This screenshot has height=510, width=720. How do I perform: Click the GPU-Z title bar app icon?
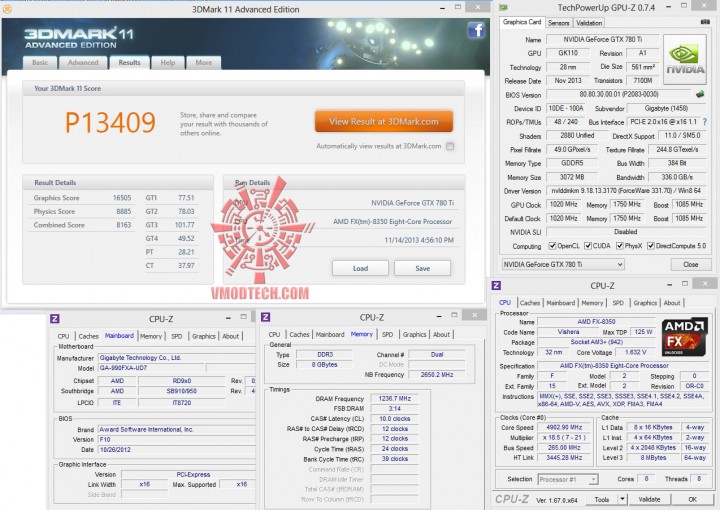tap(504, 7)
